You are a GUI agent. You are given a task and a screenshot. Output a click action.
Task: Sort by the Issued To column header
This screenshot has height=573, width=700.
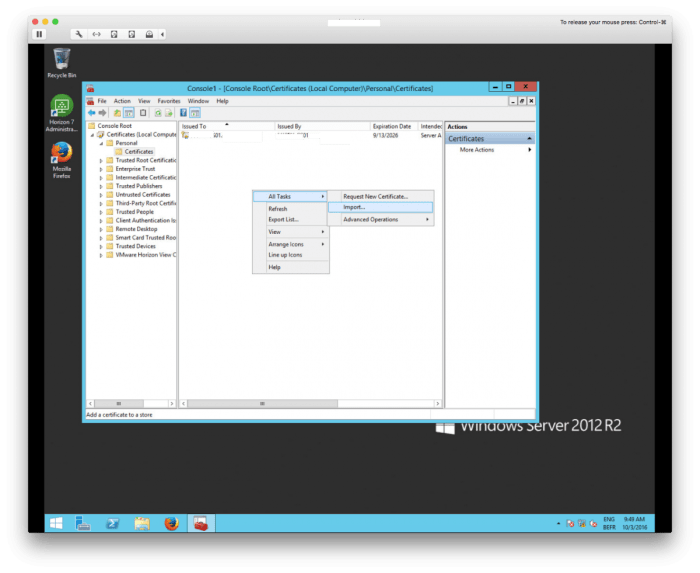tap(226, 126)
